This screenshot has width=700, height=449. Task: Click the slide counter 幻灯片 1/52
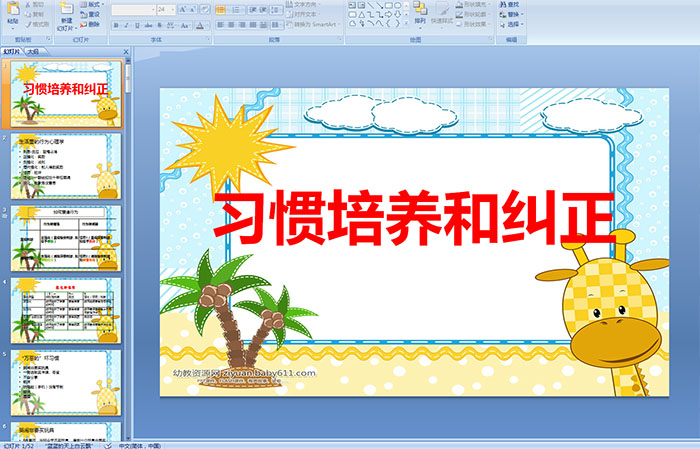[18, 445]
